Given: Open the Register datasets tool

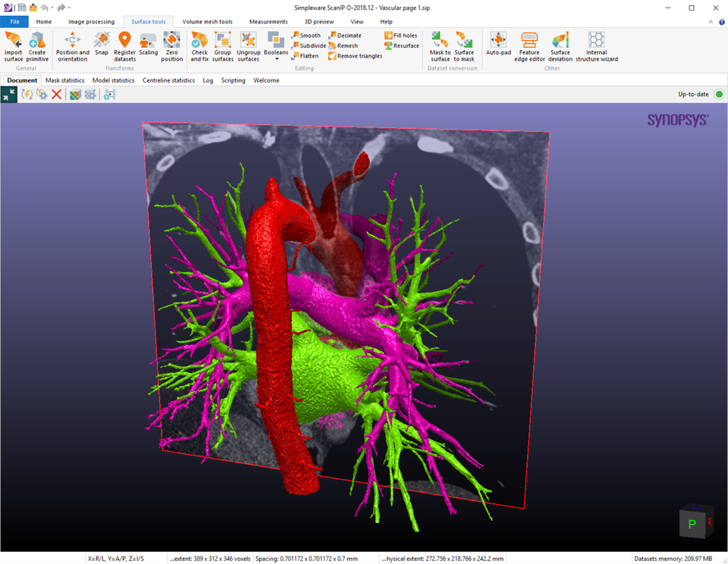Looking at the screenshot, I should (x=124, y=45).
